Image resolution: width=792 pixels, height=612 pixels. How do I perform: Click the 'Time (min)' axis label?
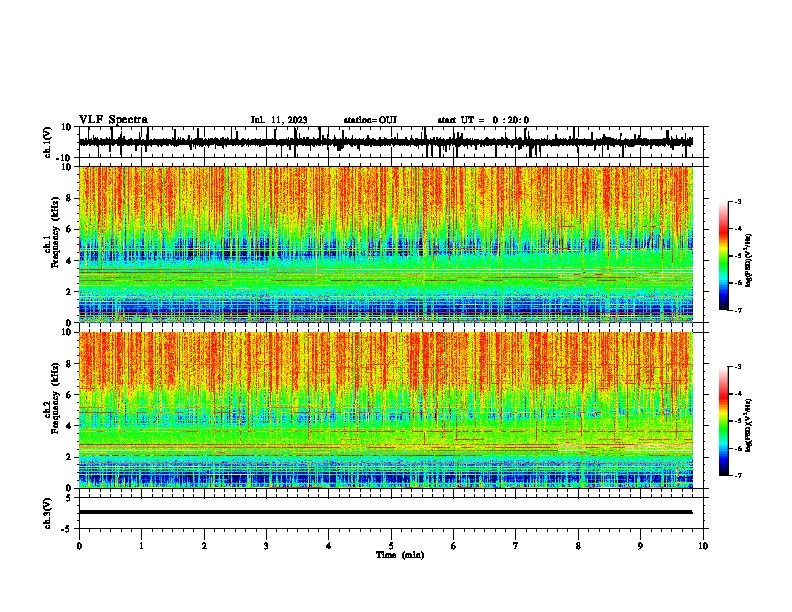point(400,555)
